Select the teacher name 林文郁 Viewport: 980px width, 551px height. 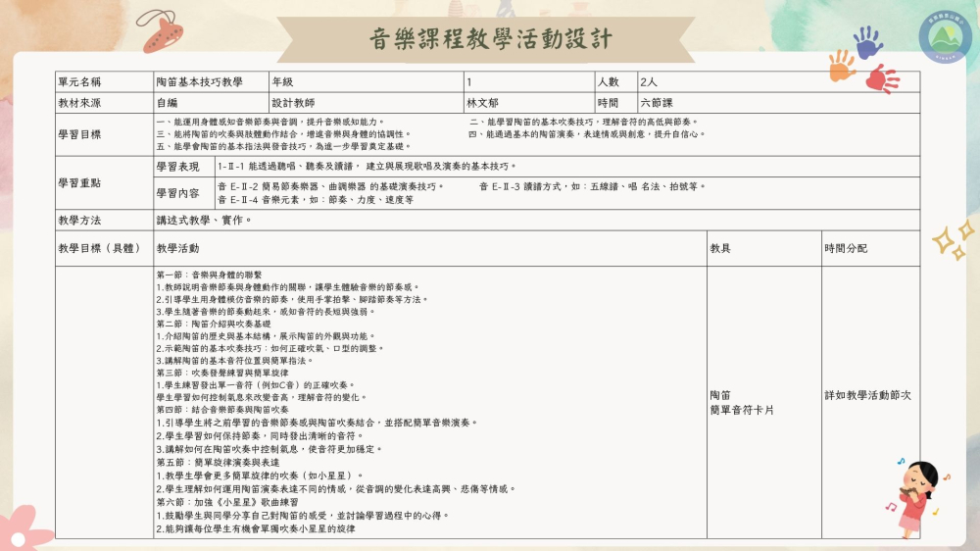[482, 103]
